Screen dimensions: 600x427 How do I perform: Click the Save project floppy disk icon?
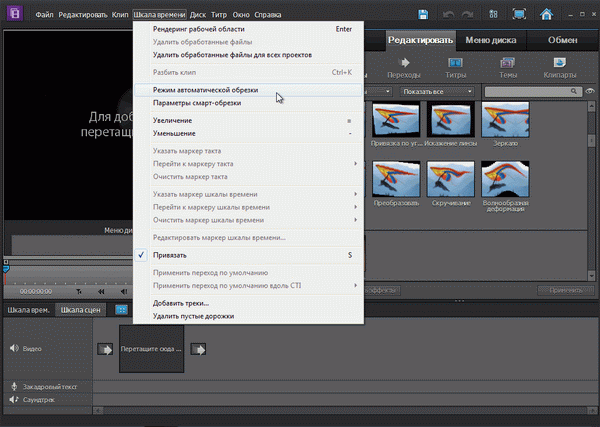pyautogui.click(x=424, y=15)
